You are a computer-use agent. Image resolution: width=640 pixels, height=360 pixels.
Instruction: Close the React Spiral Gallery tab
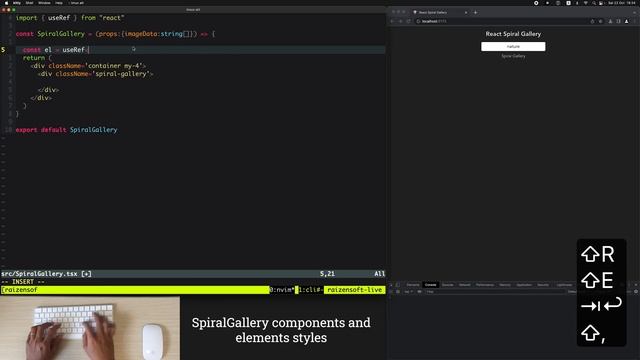(466, 12)
